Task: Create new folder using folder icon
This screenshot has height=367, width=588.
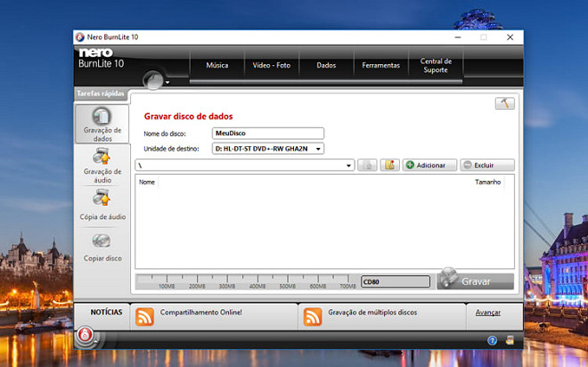Action: (x=389, y=166)
